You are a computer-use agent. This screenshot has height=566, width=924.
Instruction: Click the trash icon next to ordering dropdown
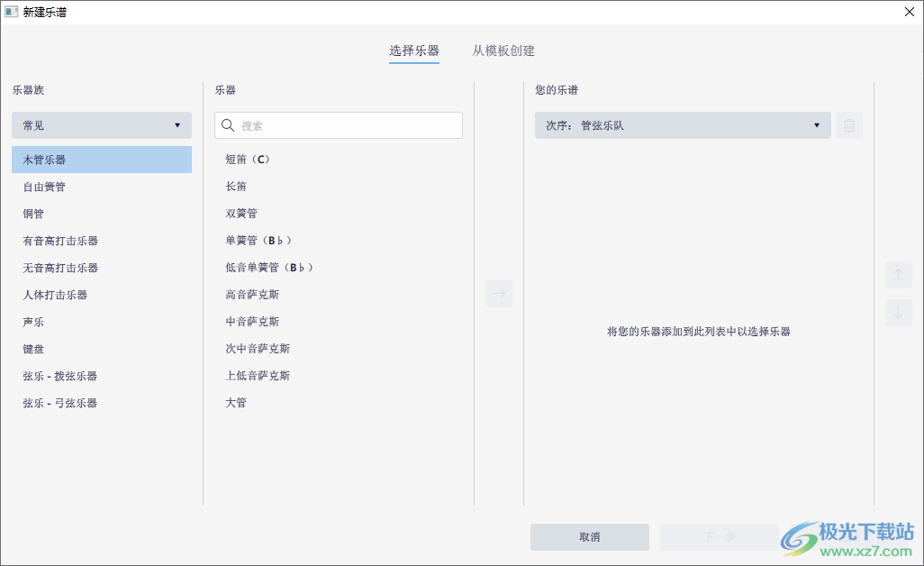click(x=849, y=125)
